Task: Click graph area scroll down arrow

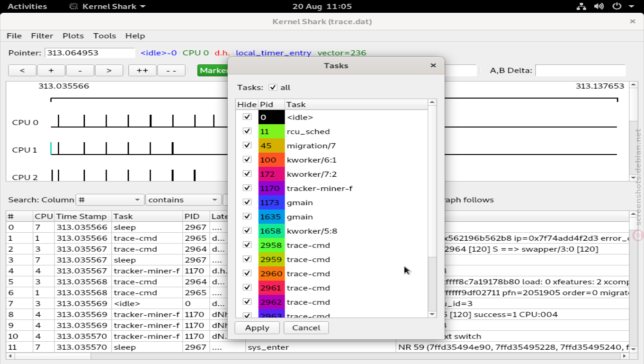Action: [x=634, y=178]
